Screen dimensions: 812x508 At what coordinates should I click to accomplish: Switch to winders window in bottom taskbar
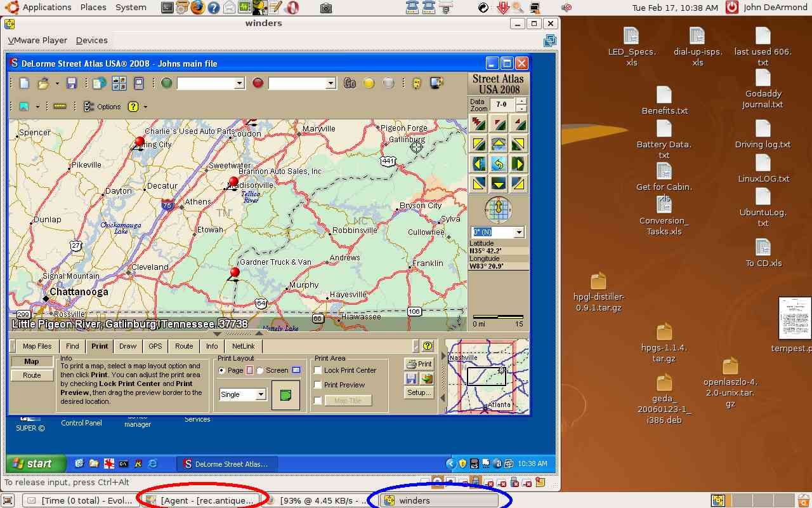pos(439,500)
